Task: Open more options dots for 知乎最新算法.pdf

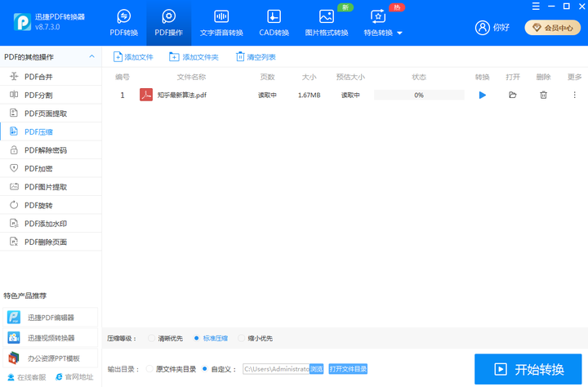Action: (x=574, y=95)
